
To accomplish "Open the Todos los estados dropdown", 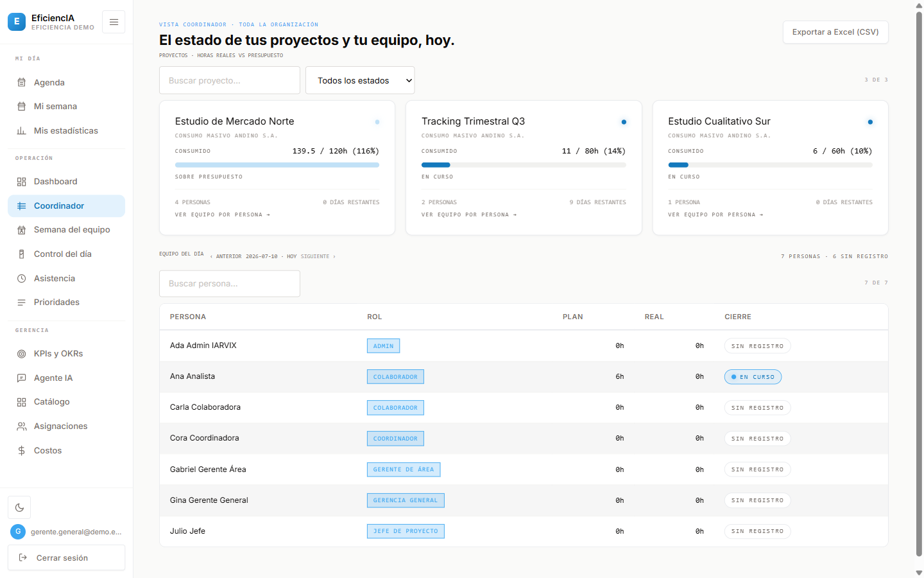I will pyautogui.click(x=360, y=80).
